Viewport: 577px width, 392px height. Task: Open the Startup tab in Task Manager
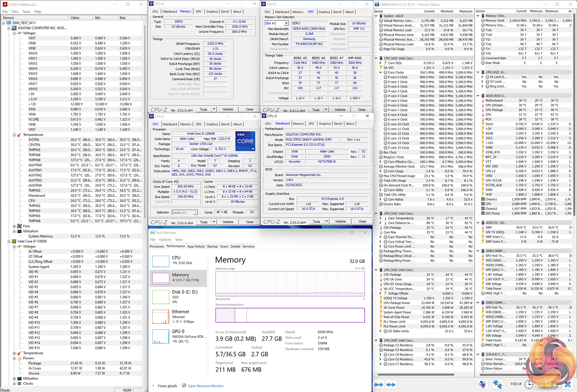(x=212, y=246)
